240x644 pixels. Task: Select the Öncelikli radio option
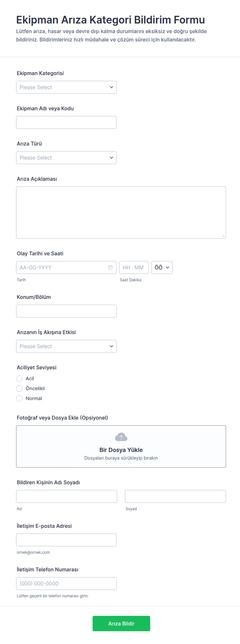click(19, 388)
